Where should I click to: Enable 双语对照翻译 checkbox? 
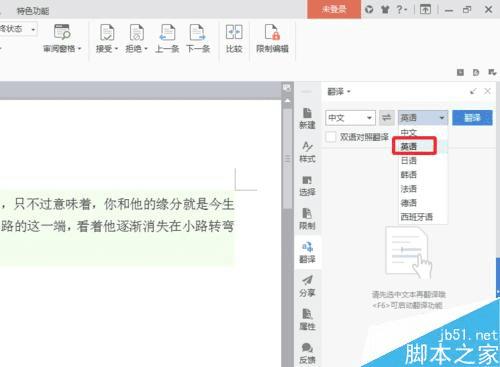coord(331,137)
